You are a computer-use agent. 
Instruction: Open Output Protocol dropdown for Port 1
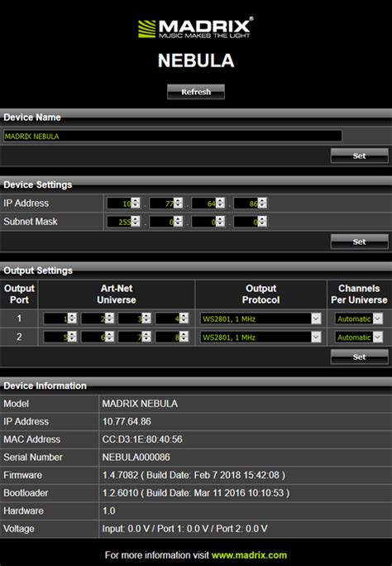click(x=261, y=319)
